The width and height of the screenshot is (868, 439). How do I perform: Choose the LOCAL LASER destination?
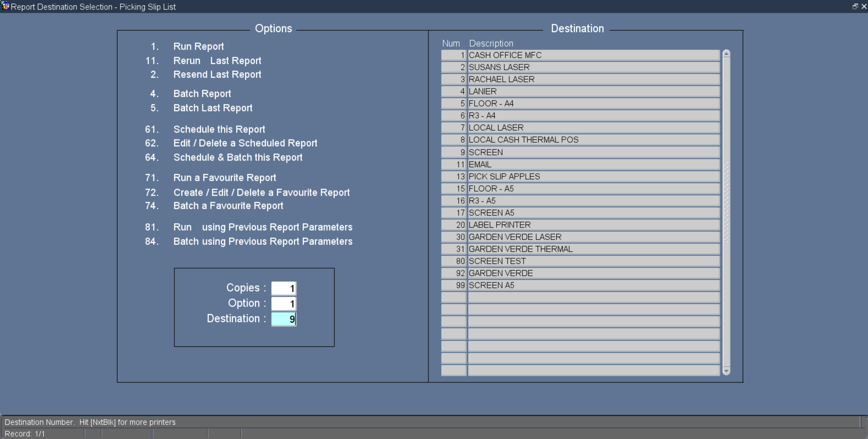(593, 128)
